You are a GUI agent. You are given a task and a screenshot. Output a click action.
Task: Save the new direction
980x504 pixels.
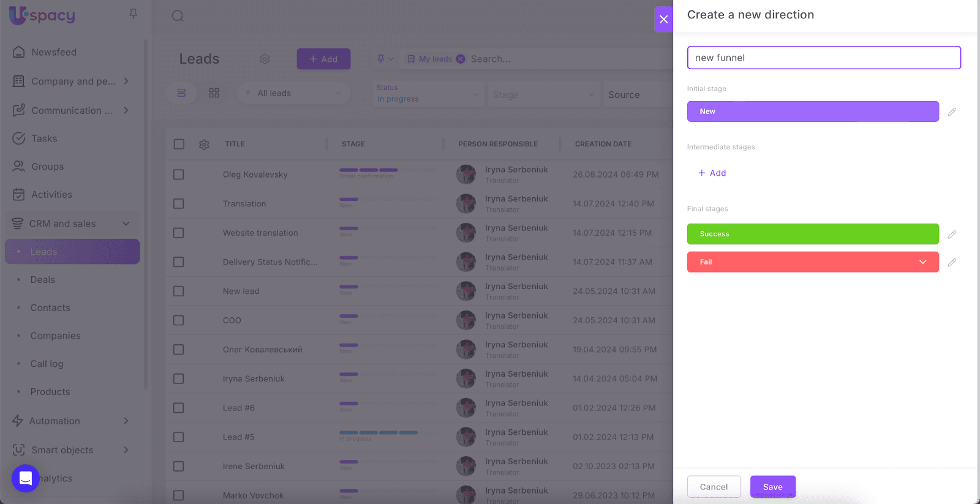point(772,487)
